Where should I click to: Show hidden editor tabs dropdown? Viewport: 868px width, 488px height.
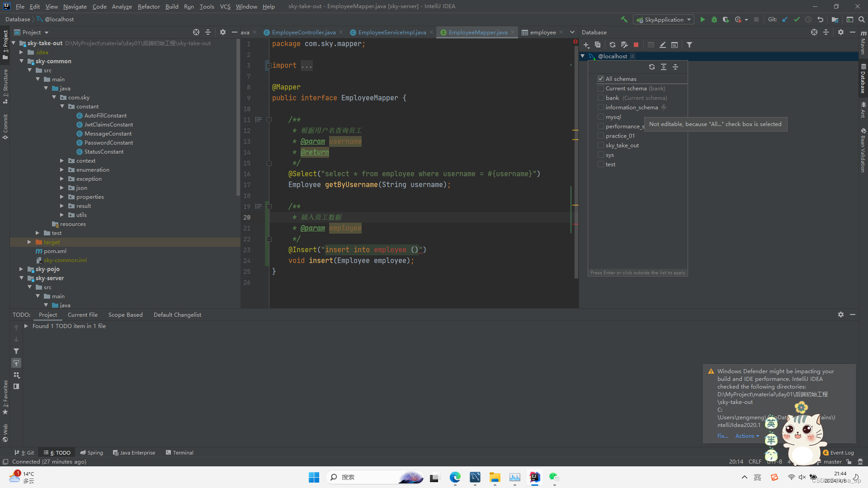[x=572, y=32]
